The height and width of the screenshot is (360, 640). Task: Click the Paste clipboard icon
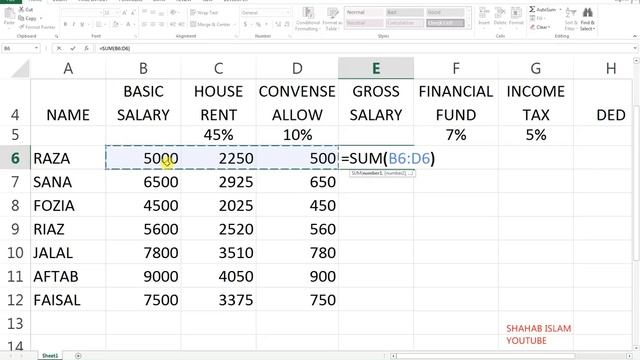pyautogui.click(x=9, y=14)
